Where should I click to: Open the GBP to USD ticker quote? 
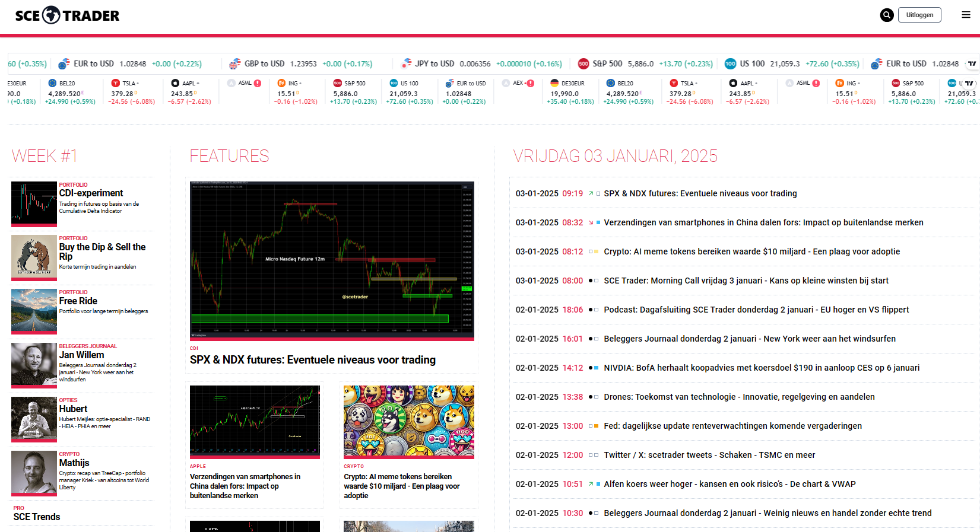[301, 63]
